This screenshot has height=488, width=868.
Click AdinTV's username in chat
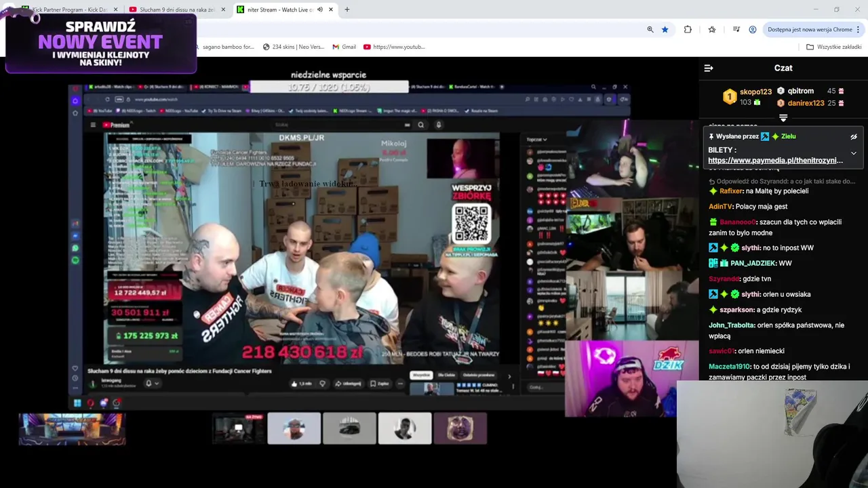pyautogui.click(x=720, y=207)
